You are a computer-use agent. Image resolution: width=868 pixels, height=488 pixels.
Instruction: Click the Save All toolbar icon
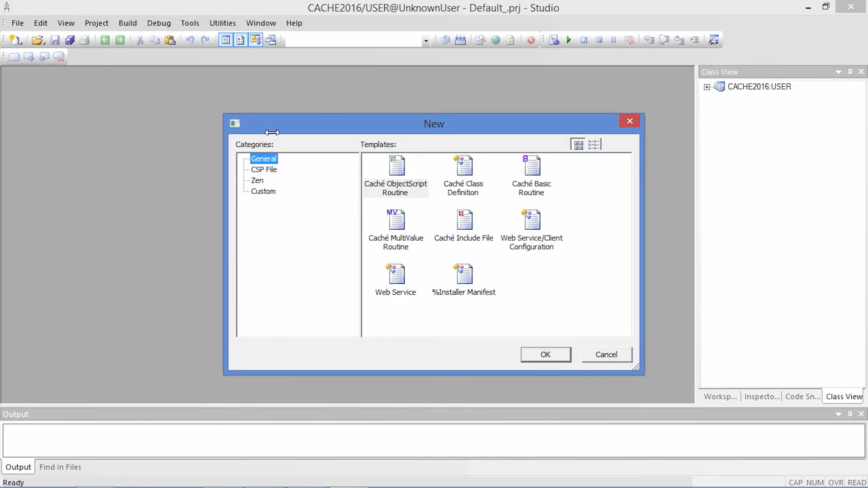70,40
